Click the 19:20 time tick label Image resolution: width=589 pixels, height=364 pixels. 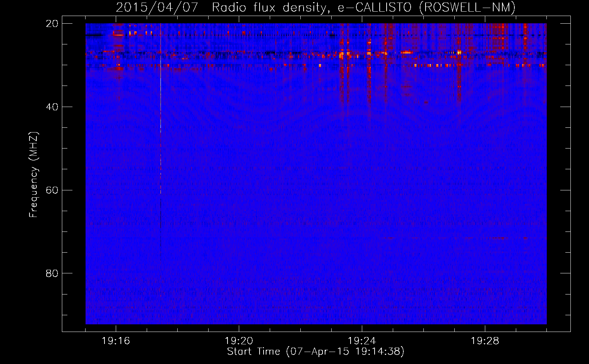point(239,341)
